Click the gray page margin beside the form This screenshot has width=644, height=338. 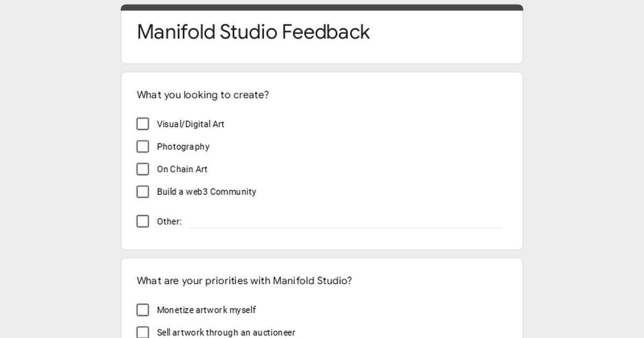pos(59,169)
